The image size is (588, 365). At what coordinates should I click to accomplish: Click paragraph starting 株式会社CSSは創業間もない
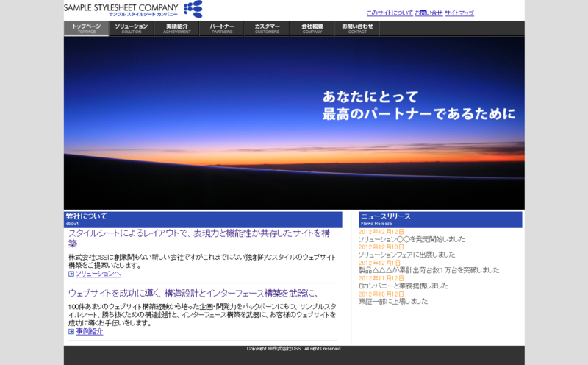coord(201,261)
